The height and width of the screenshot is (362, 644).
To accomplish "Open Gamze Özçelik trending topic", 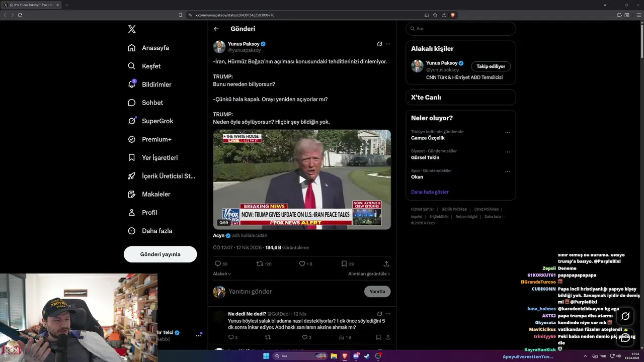I will [x=428, y=138].
